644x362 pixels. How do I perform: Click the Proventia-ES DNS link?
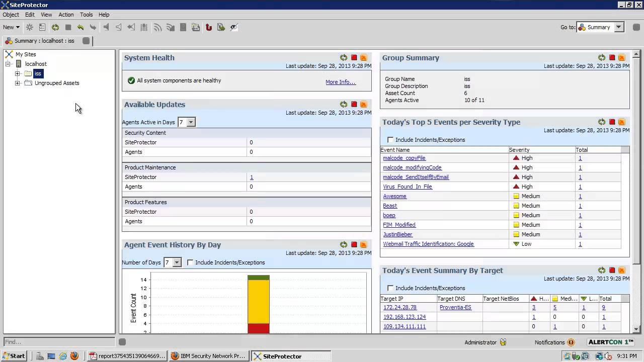pos(455,307)
